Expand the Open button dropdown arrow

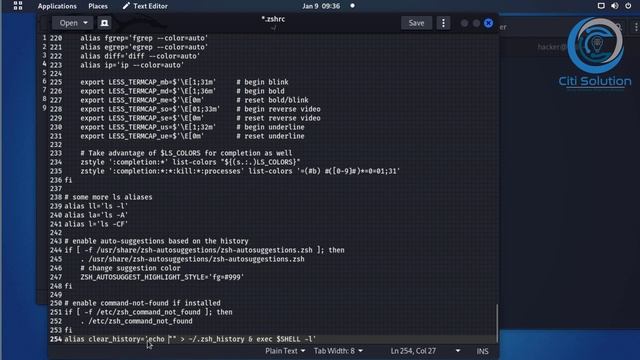pyautogui.click(x=86, y=23)
